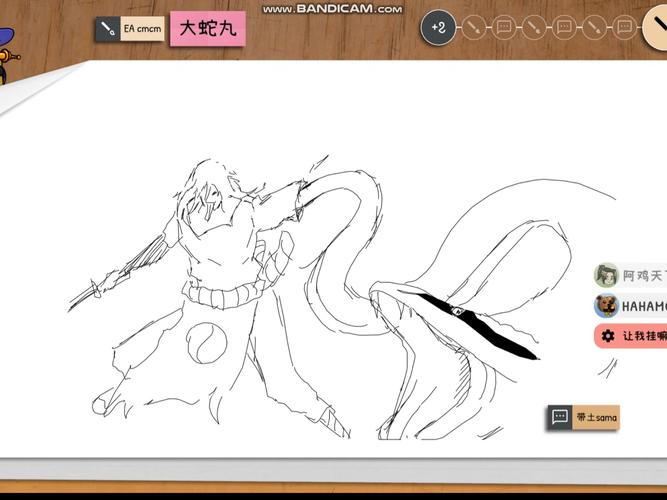The image size is (667, 500).
Task: Select the third chat bubble step in timeline
Action: click(x=624, y=28)
